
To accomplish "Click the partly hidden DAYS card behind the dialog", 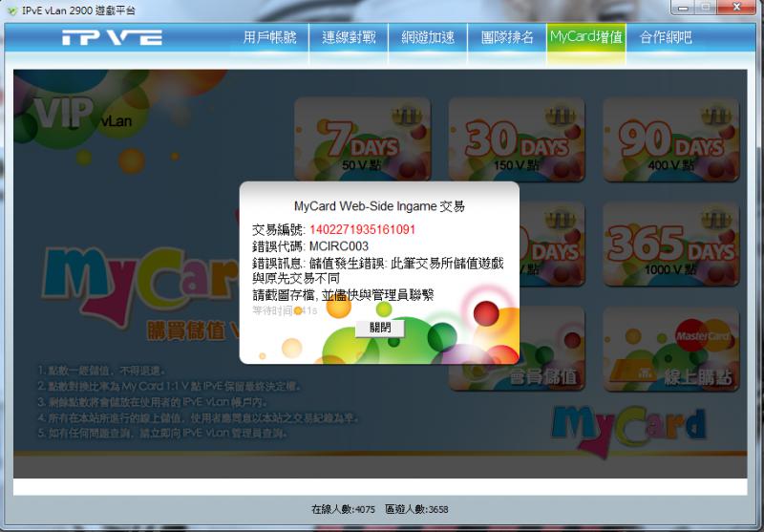I will 552,245.
